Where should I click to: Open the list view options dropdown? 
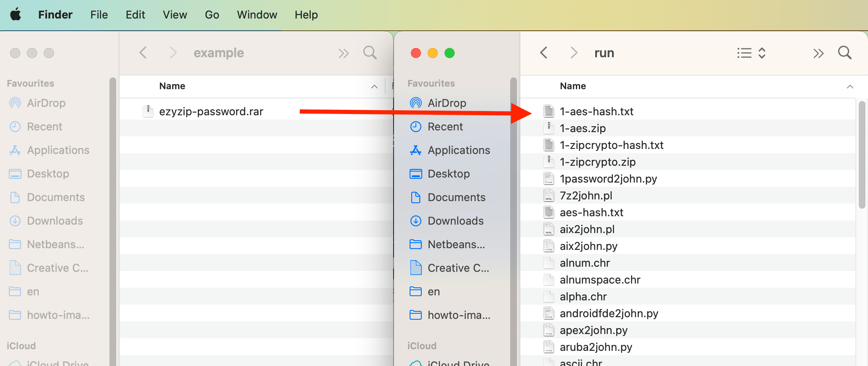751,53
